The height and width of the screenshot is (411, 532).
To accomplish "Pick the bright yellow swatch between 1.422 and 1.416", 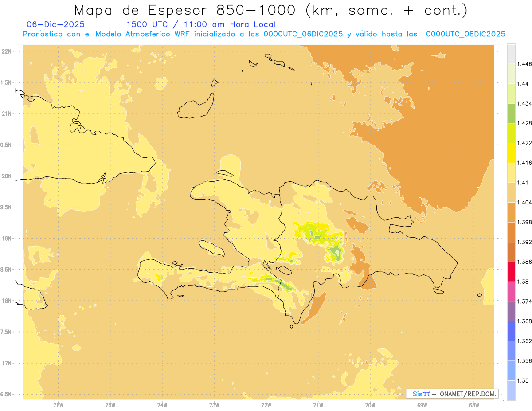I will click(x=511, y=153).
